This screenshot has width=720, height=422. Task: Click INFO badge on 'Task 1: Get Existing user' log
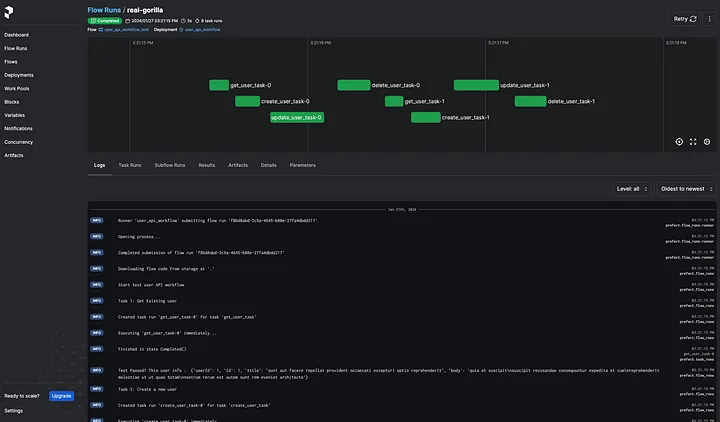96,301
